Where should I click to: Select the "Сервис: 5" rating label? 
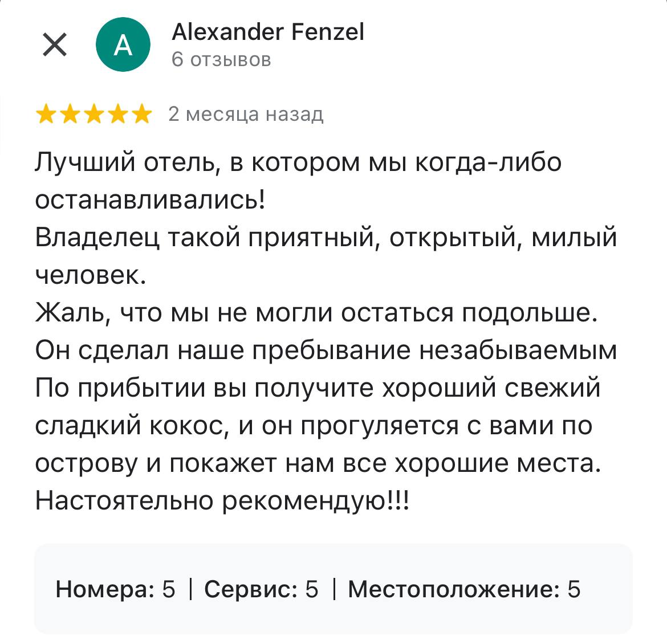pyautogui.click(x=261, y=589)
